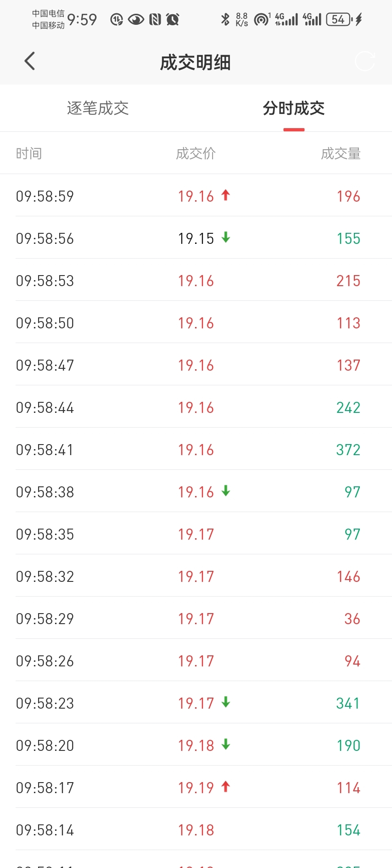
Task: Tap the refresh icon in header
Action: click(364, 62)
